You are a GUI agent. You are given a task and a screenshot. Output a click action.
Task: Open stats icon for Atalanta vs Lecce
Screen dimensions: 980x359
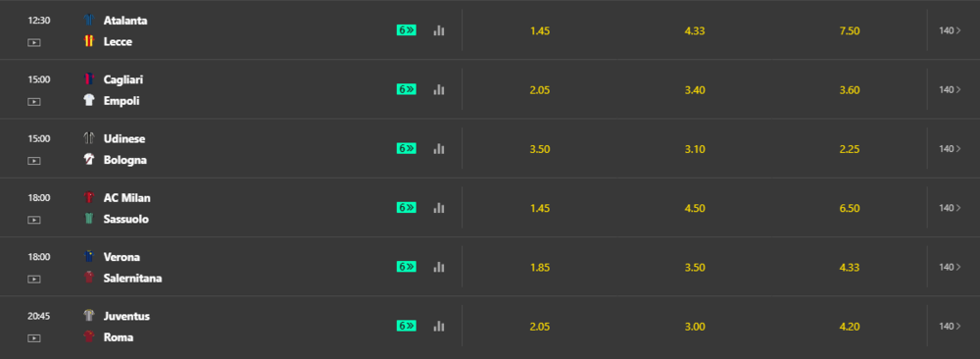pyautogui.click(x=439, y=30)
